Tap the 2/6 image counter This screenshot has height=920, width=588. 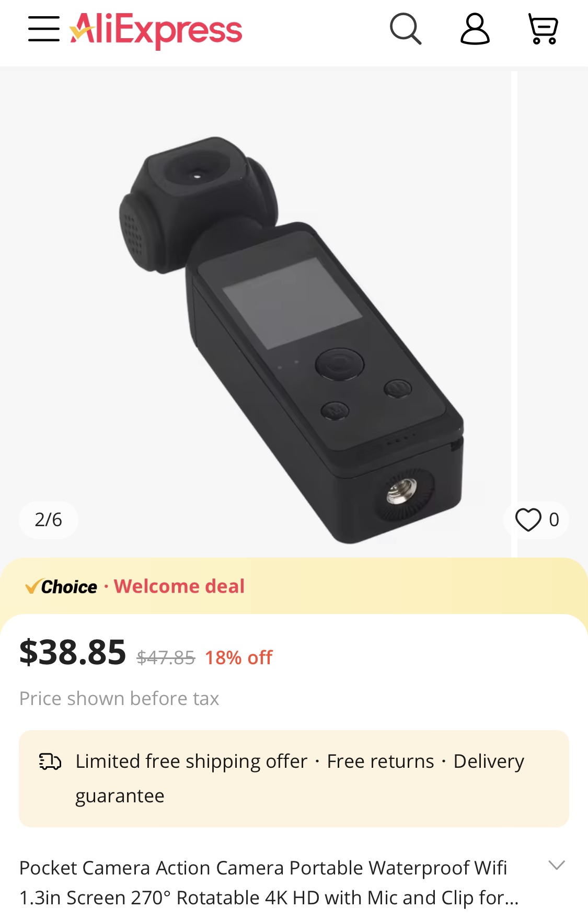click(x=49, y=519)
